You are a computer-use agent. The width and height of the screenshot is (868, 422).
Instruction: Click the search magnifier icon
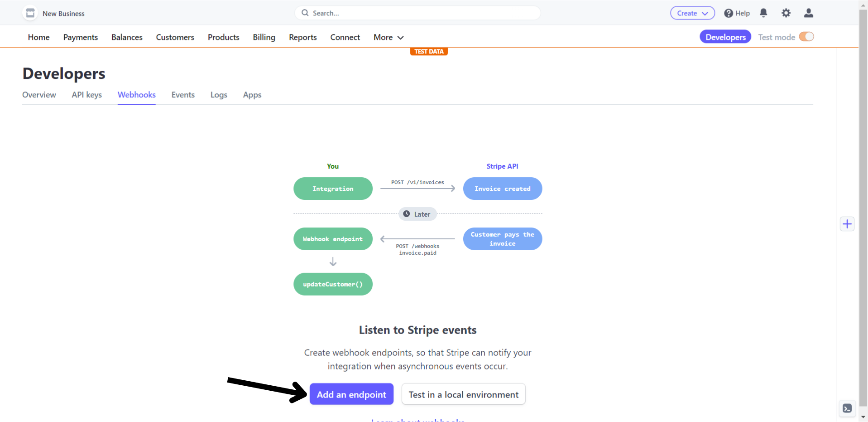point(305,13)
